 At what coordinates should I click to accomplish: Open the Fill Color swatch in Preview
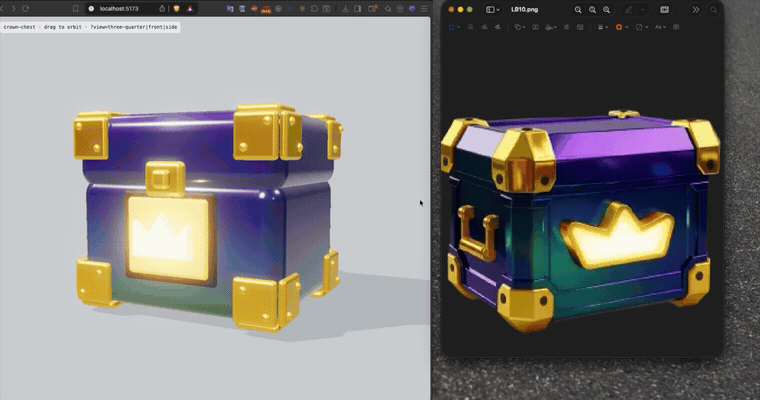pyautogui.click(x=639, y=27)
